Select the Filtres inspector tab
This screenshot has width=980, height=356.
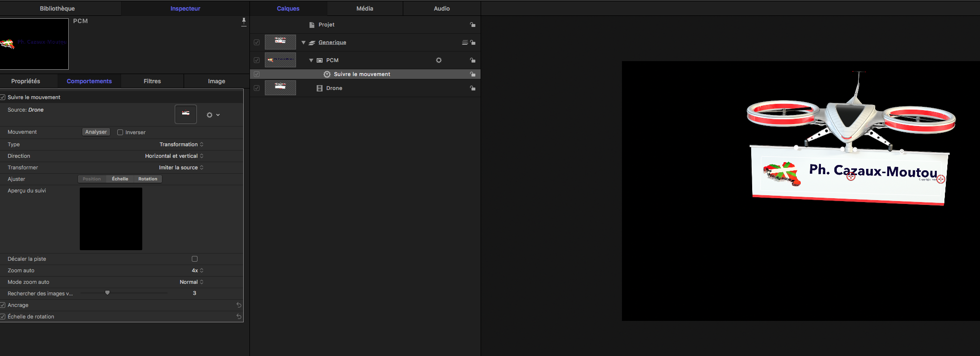pyautogui.click(x=152, y=81)
